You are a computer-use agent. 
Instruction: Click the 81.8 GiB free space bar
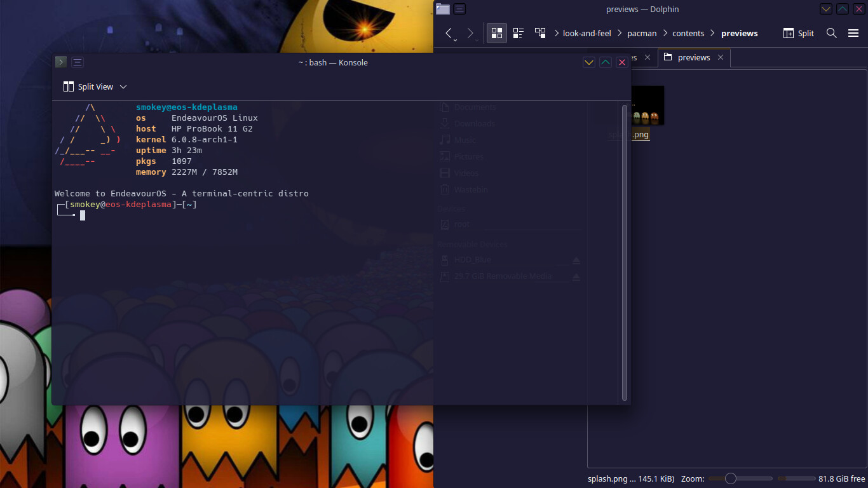796,478
